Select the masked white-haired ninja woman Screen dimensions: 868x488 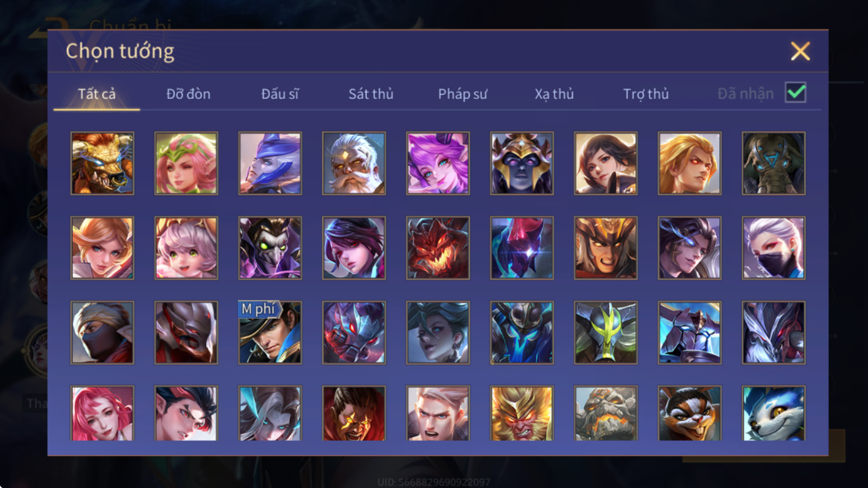[x=774, y=248]
